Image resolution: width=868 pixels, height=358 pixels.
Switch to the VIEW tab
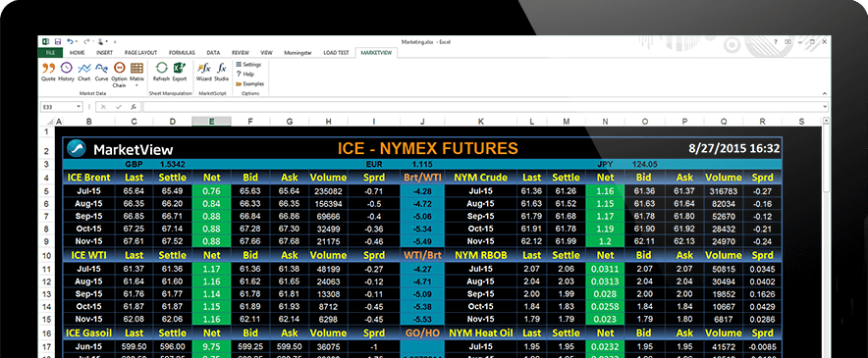(x=266, y=53)
